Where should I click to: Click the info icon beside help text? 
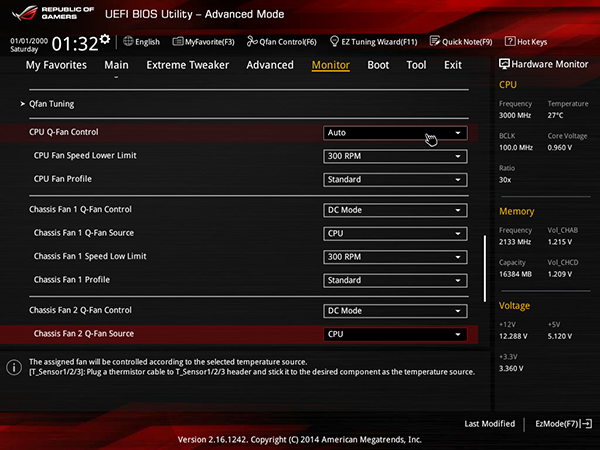(14, 367)
